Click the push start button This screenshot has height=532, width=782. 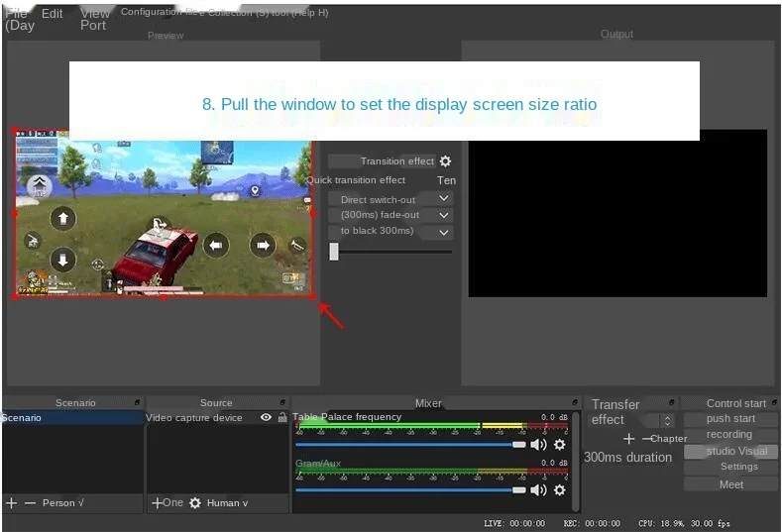point(730,418)
